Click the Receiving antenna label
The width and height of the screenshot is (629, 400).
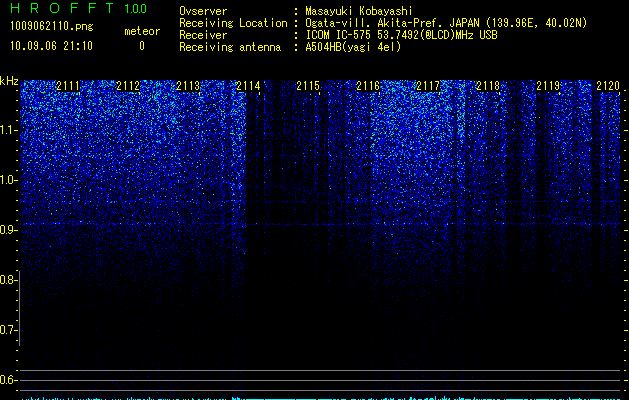[230, 47]
